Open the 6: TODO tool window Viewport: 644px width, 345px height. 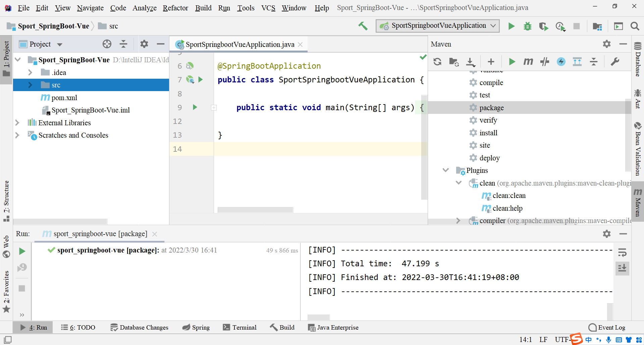click(78, 327)
